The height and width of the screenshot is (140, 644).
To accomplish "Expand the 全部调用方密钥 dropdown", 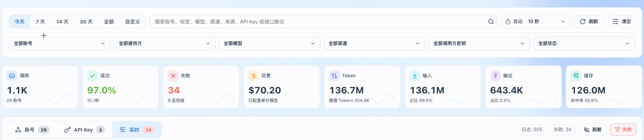I will [x=479, y=43].
